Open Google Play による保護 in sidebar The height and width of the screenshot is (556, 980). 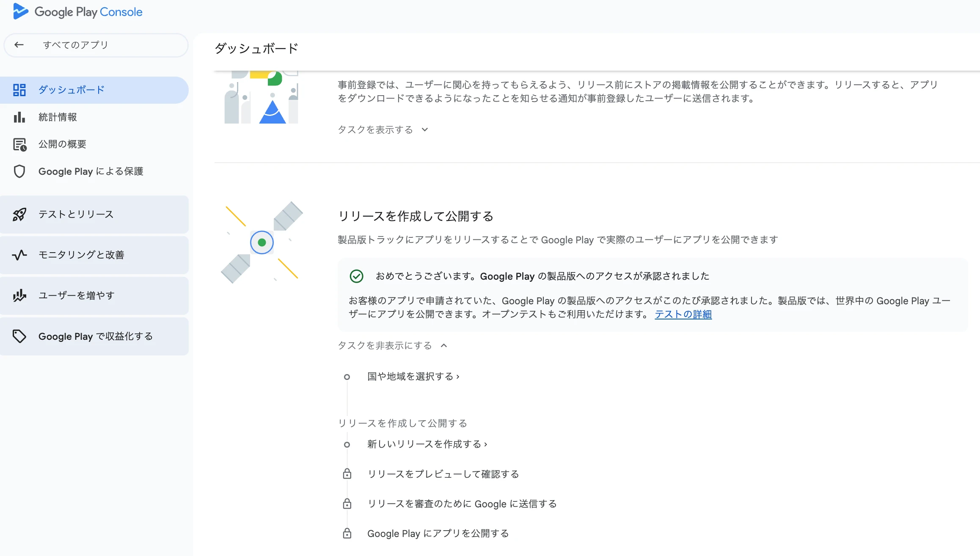pos(94,171)
